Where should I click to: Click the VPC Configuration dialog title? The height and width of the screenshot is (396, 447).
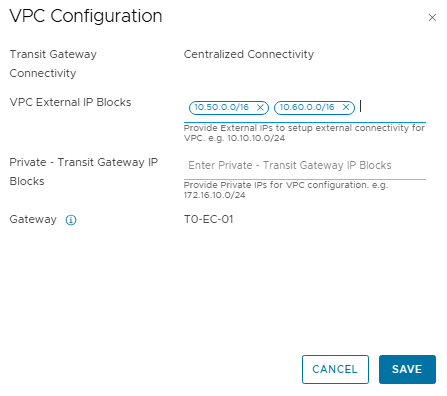coord(86,16)
